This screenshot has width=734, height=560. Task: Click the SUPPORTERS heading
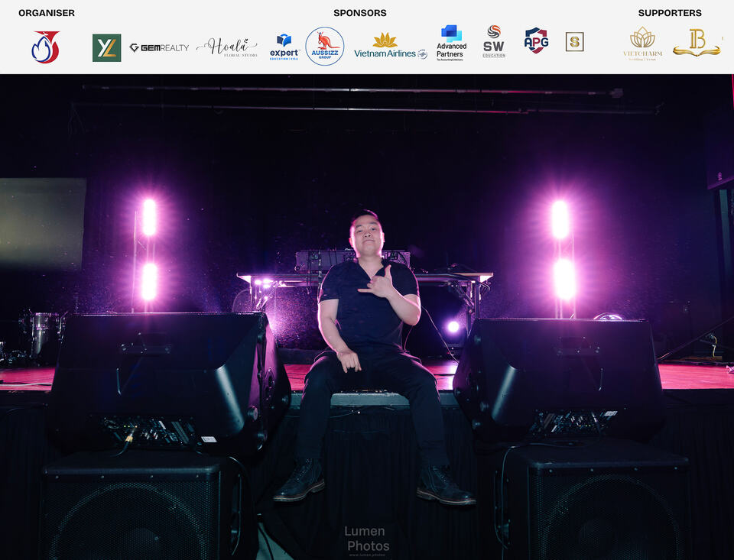coord(670,13)
